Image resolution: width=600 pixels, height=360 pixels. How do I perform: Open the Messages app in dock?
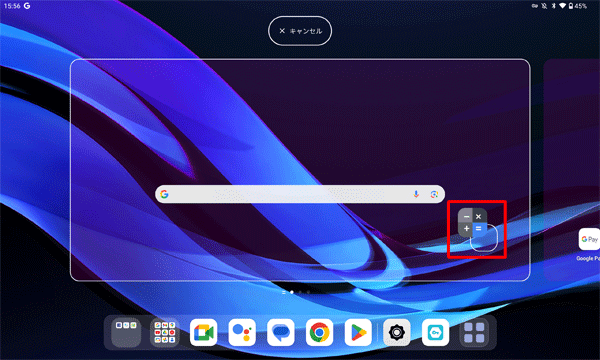click(280, 332)
